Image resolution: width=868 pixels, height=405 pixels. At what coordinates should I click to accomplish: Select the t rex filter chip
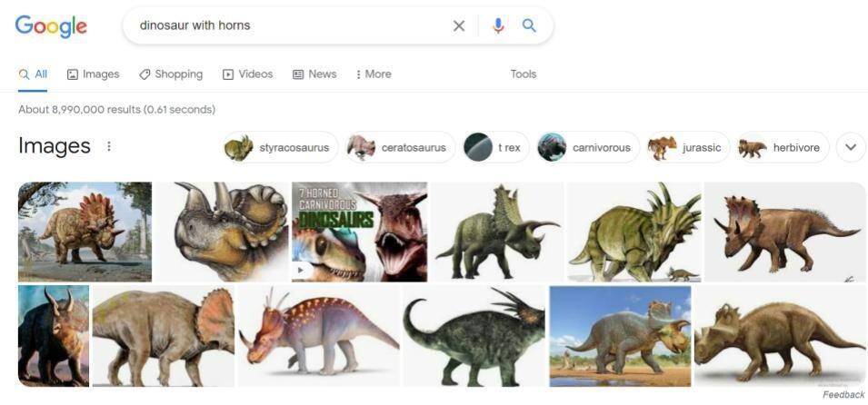click(x=496, y=147)
